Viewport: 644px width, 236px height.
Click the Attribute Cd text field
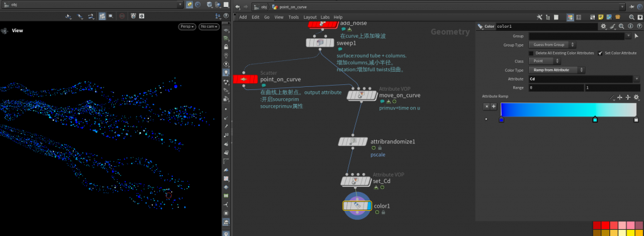point(580,79)
